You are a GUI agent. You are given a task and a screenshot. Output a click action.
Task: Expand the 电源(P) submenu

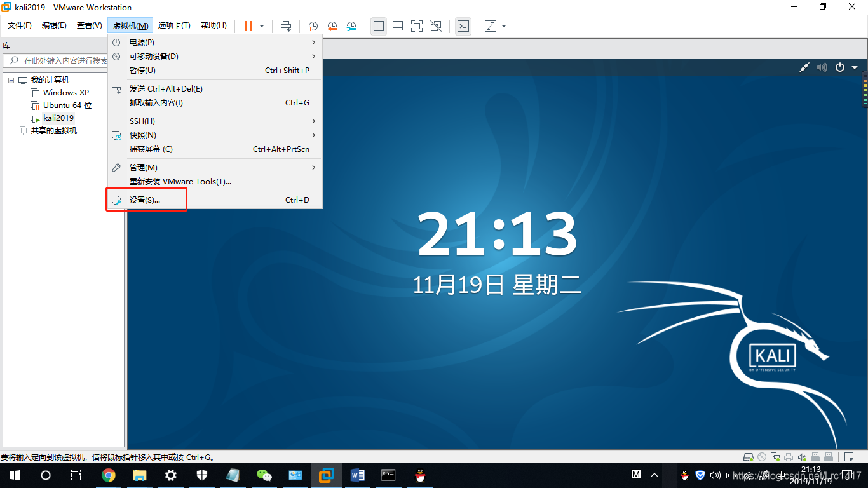coord(215,42)
